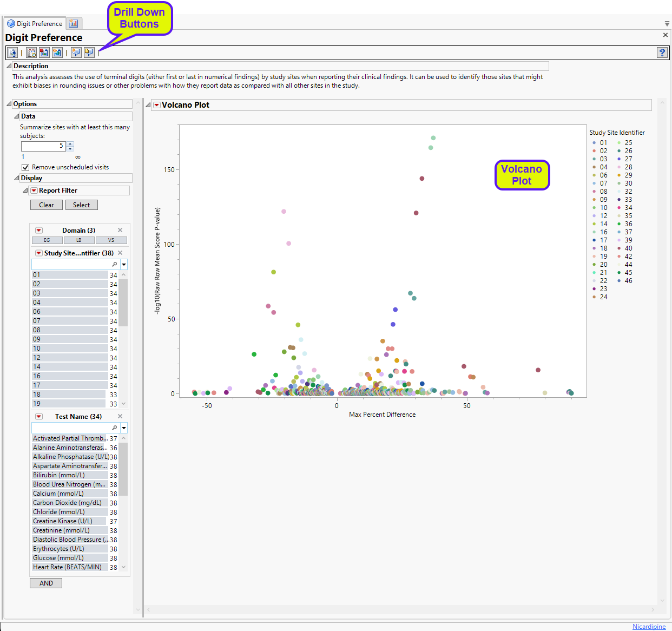Toggle Remove unscheduled visits checkbox
Viewport: 672px width, 631px height.
click(x=25, y=167)
